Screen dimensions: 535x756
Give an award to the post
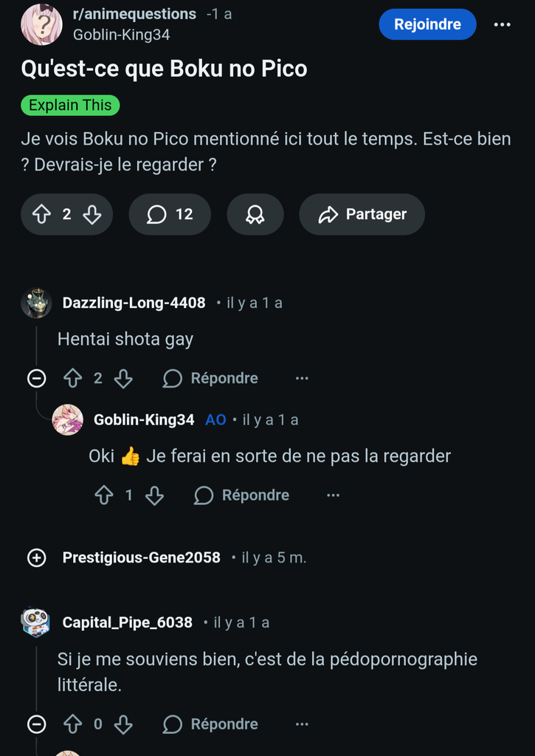point(255,214)
